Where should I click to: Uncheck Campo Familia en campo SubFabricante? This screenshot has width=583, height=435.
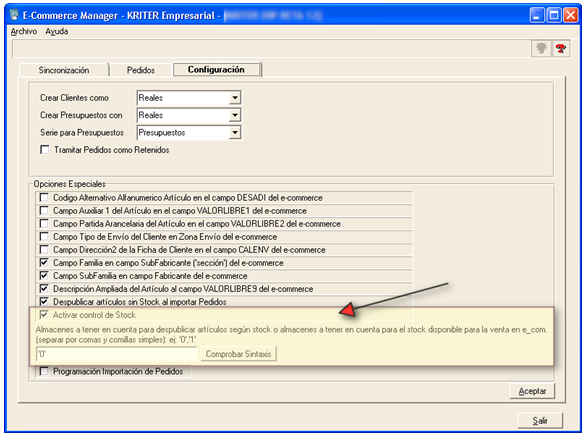[x=44, y=263]
